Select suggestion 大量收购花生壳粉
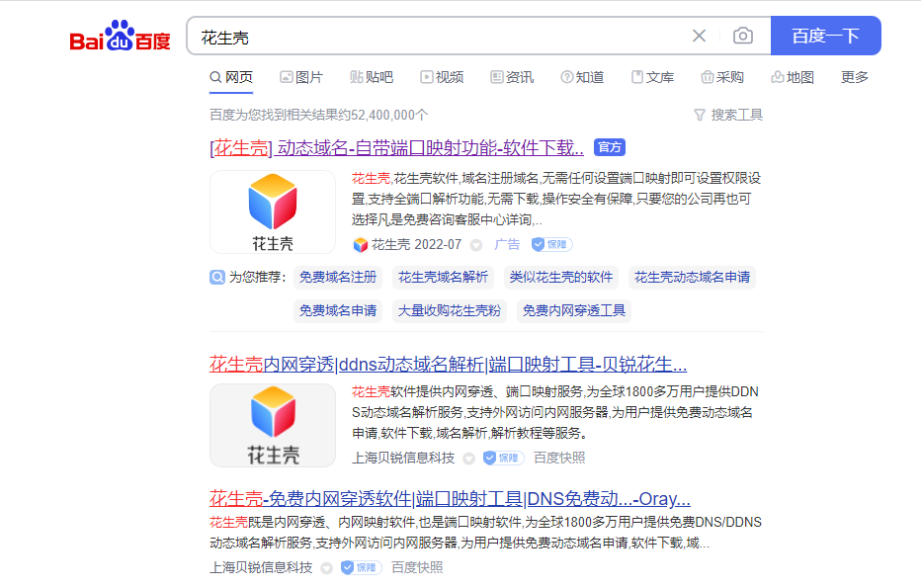The image size is (921, 588). (x=450, y=310)
